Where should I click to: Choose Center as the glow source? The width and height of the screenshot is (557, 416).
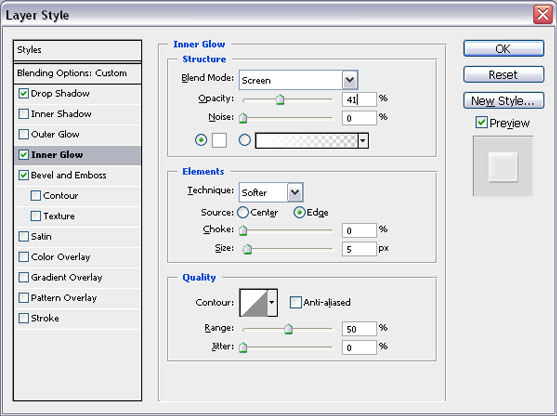click(243, 212)
